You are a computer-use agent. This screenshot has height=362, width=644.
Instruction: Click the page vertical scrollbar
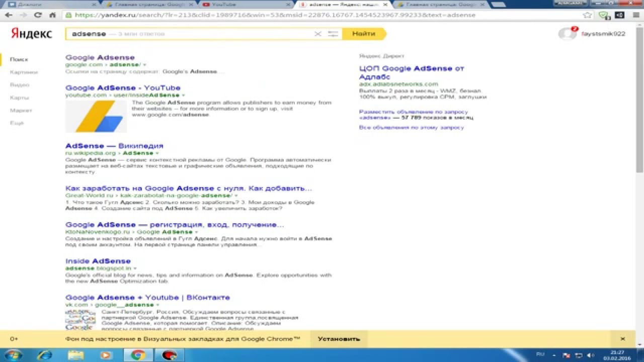(640, 101)
